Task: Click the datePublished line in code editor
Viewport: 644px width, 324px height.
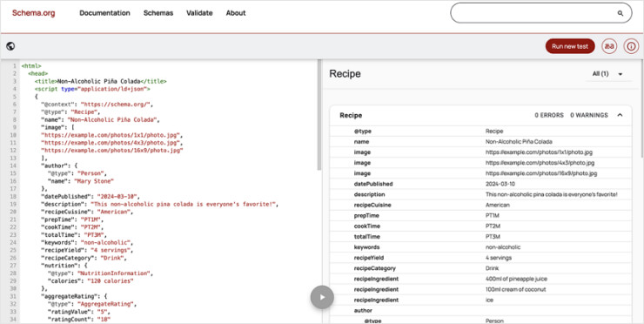Action: (90, 197)
